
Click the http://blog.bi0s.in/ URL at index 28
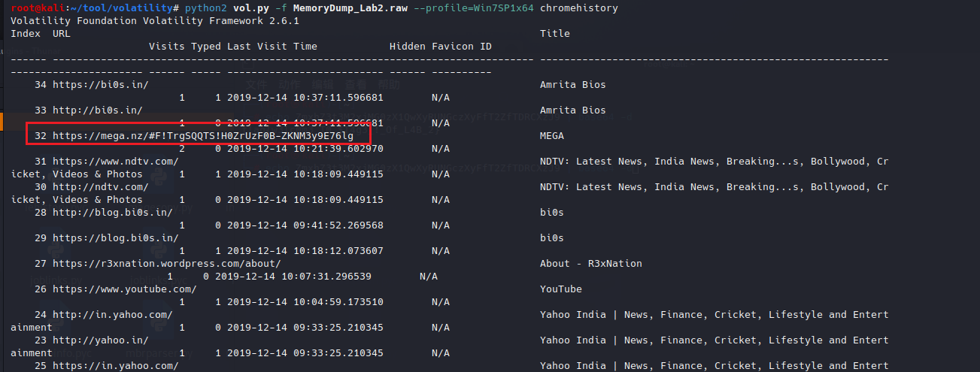[112, 213]
